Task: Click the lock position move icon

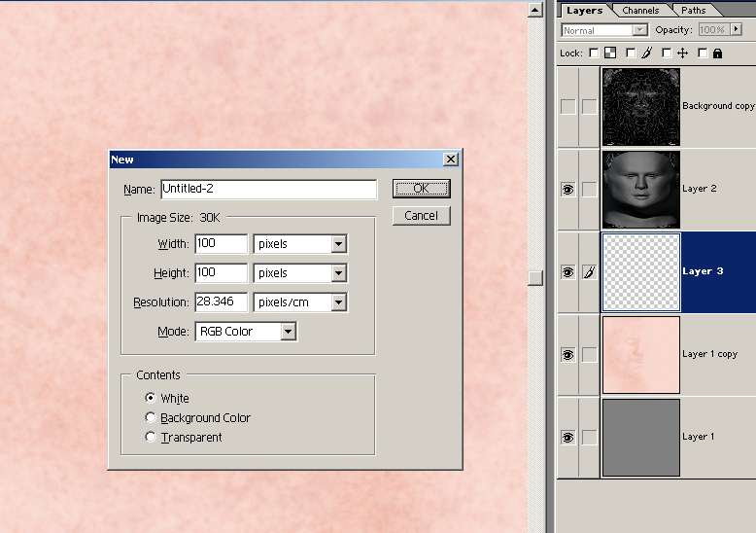Action: click(x=682, y=53)
